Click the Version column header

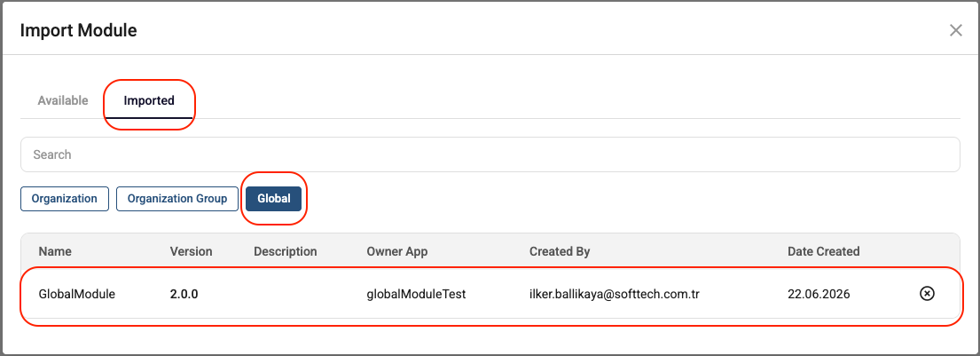point(192,251)
